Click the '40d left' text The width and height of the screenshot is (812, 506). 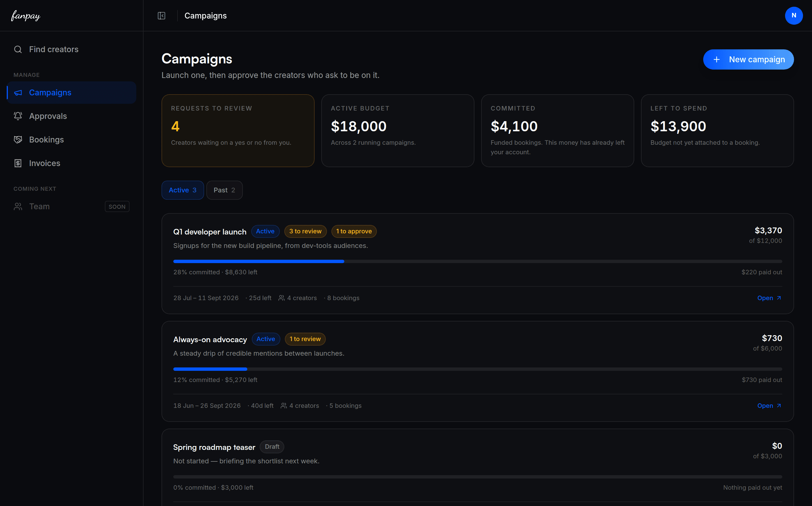pos(262,406)
